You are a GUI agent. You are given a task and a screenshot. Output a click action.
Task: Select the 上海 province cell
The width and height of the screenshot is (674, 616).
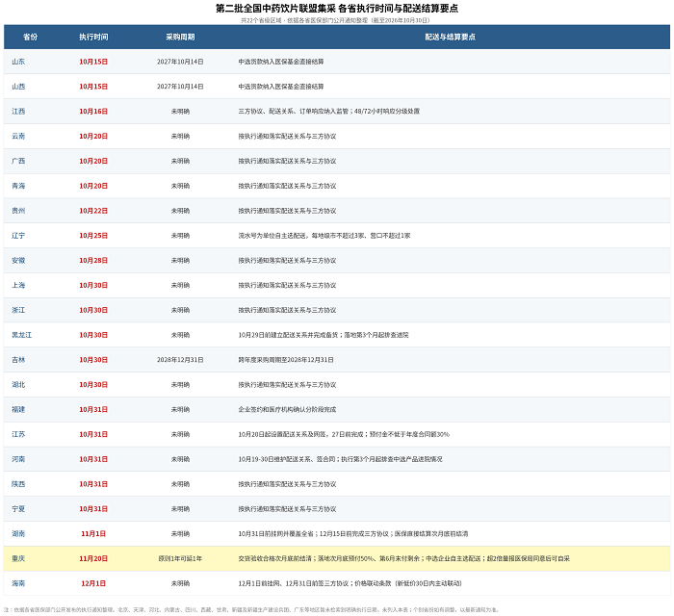coord(18,285)
